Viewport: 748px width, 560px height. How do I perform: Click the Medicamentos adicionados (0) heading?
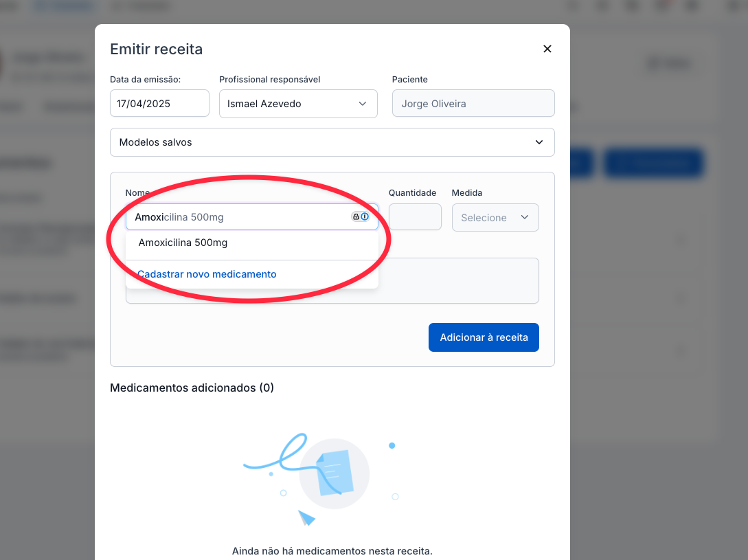click(x=192, y=388)
